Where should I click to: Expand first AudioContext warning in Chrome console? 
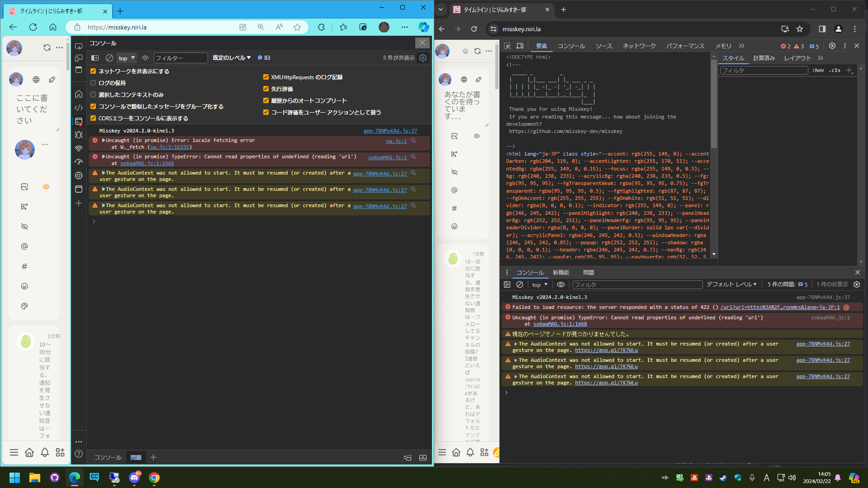tap(516, 344)
